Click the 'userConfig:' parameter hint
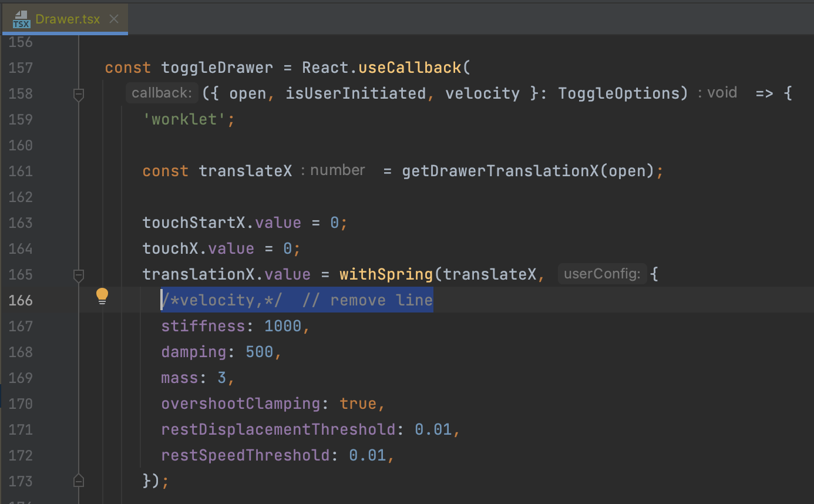This screenshot has height=504, width=814. click(x=602, y=274)
